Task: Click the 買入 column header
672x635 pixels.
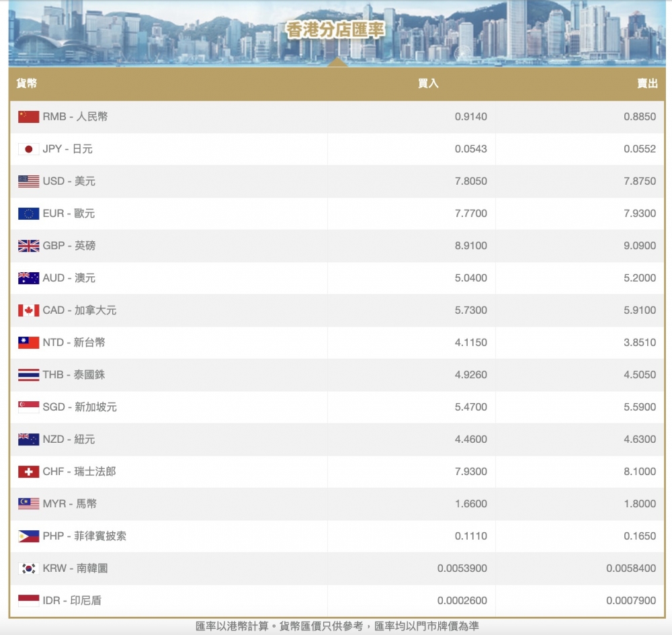Action: coord(428,83)
